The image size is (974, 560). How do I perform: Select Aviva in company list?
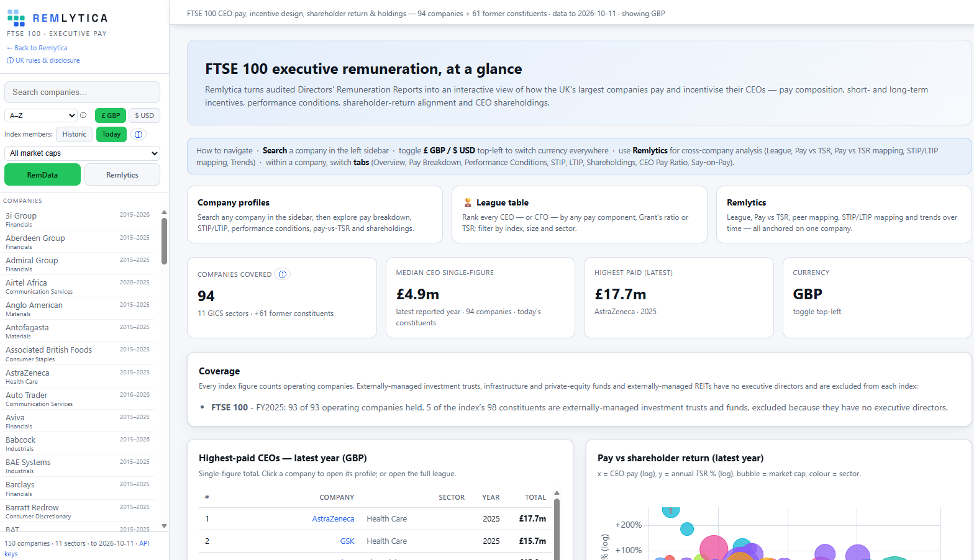point(79,421)
